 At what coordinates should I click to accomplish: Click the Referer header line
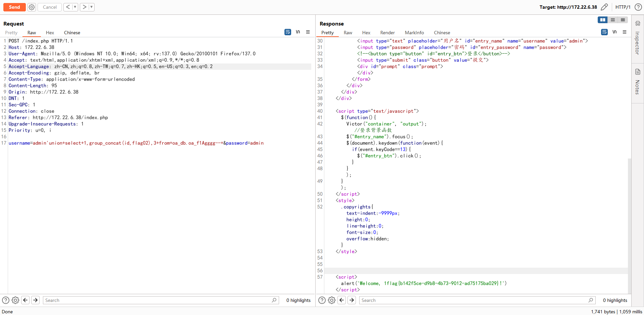coord(58,118)
